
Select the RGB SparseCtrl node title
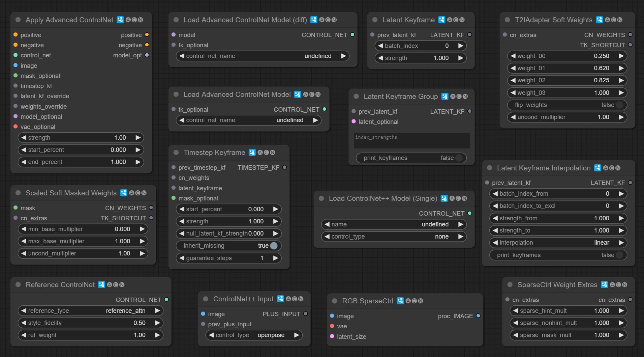368,301
